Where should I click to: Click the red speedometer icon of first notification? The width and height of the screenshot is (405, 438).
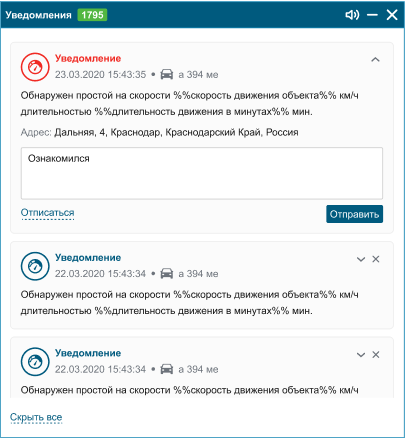(x=35, y=67)
